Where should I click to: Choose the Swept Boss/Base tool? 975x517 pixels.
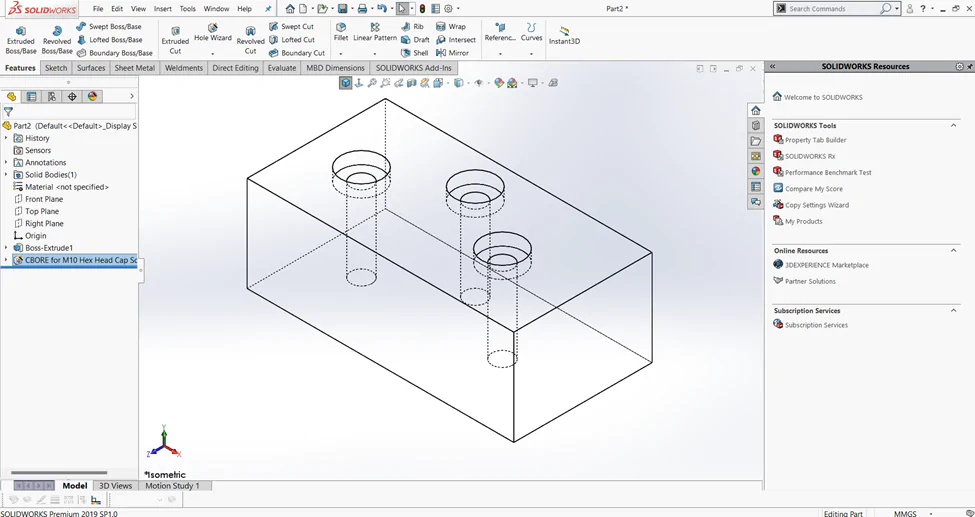(x=109, y=27)
